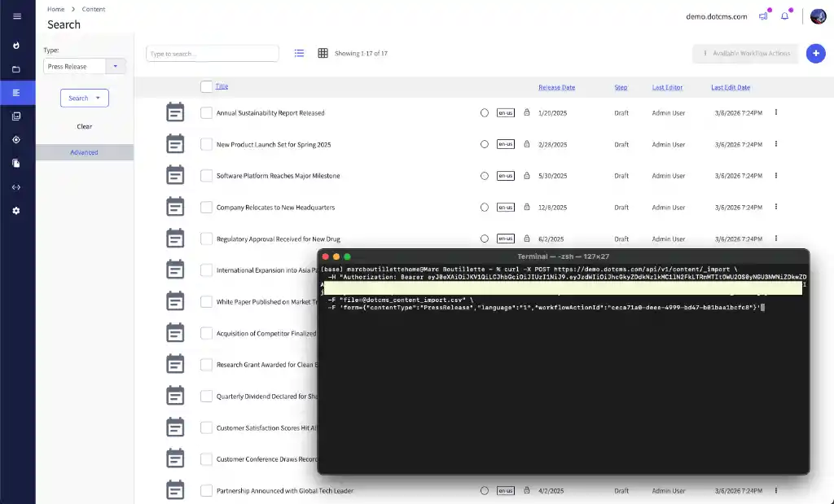Viewport: 834px width, 504px height.
Task: Select the checkbox for Annual Sustainability Report Released
Action: click(x=206, y=112)
